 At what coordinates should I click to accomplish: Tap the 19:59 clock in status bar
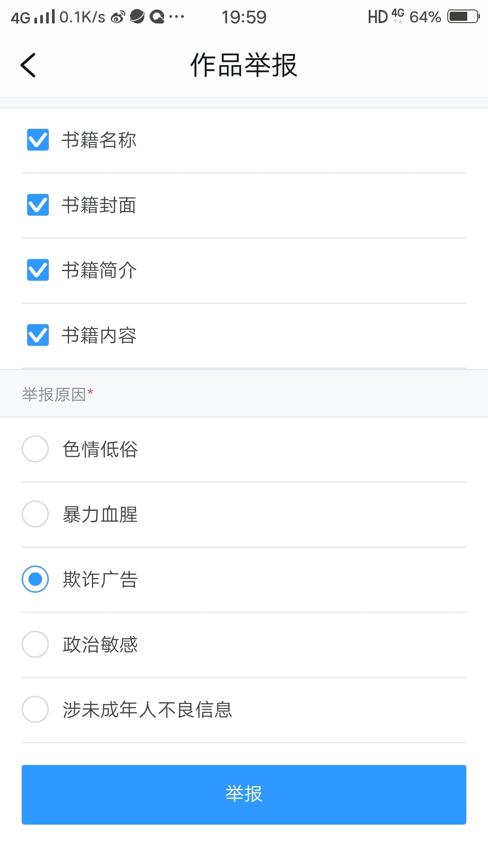tap(244, 17)
